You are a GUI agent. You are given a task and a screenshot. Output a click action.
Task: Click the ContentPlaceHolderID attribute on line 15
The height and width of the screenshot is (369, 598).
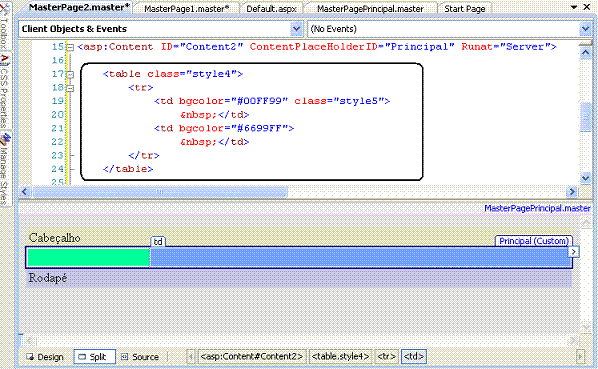(313, 47)
